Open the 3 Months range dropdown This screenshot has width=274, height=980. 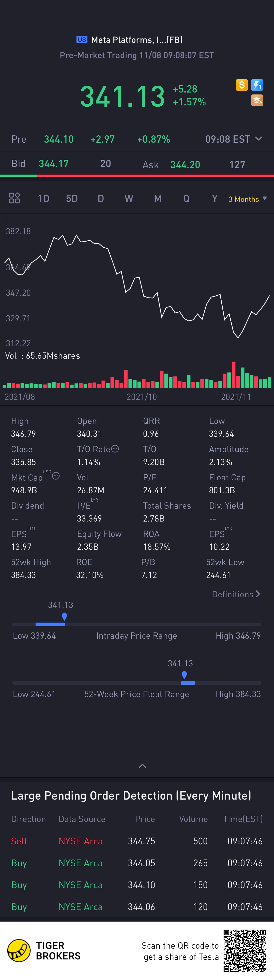tap(248, 199)
